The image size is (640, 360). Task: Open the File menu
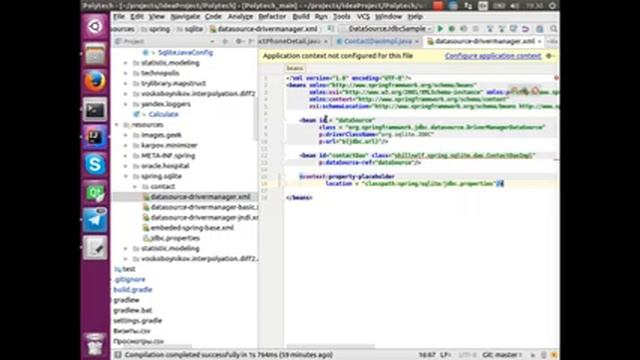[119, 17]
